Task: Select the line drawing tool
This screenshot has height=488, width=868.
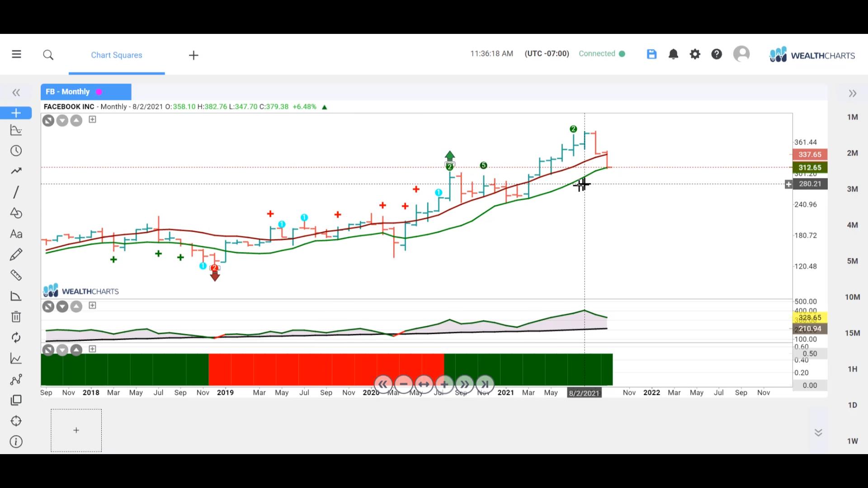Action: pos(16,192)
